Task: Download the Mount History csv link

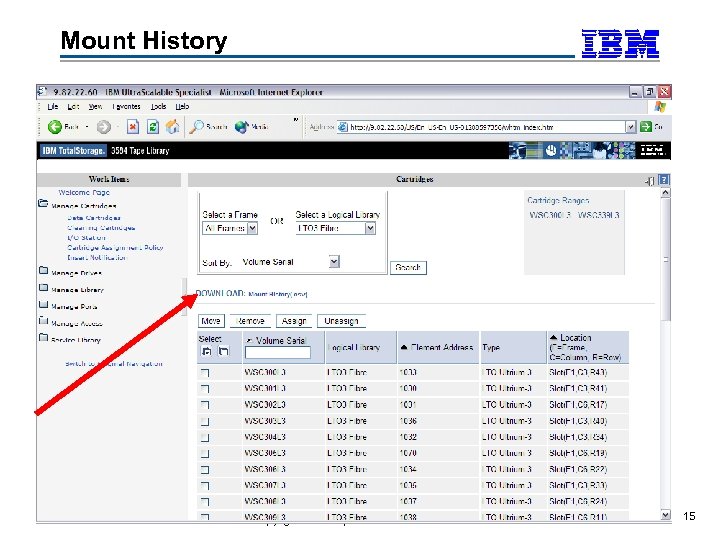Action: [x=278, y=294]
